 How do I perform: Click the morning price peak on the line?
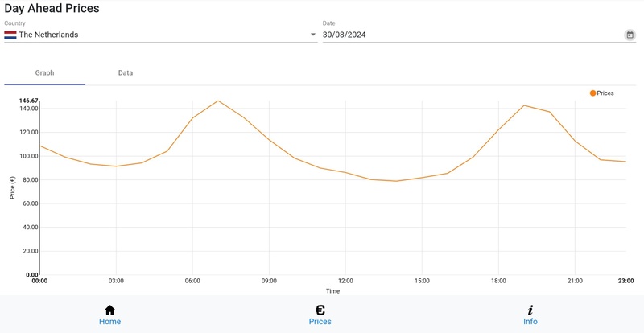(x=217, y=101)
